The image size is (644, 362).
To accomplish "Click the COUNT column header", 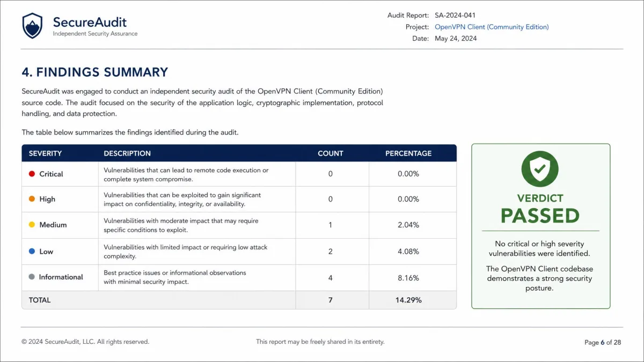I will 331,153.
